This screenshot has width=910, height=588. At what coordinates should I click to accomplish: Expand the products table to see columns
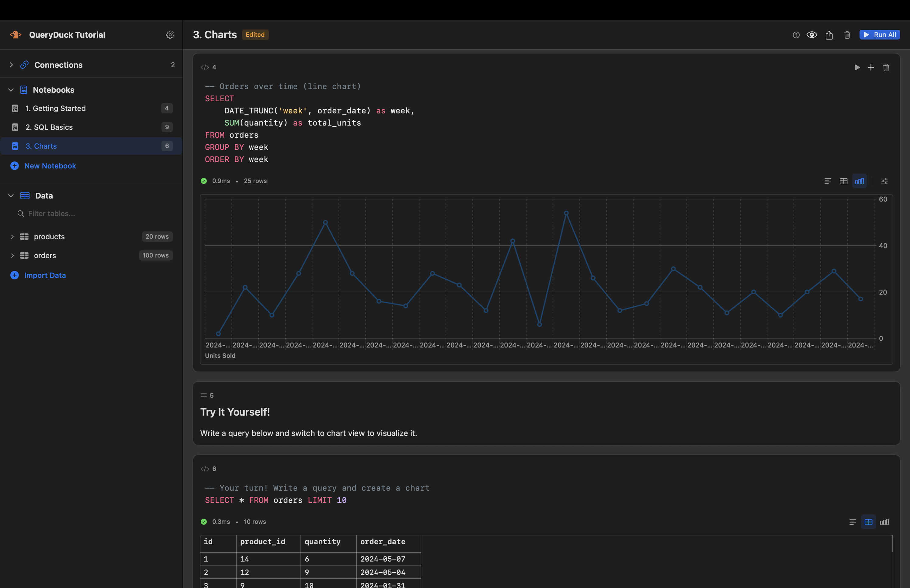click(12, 236)
